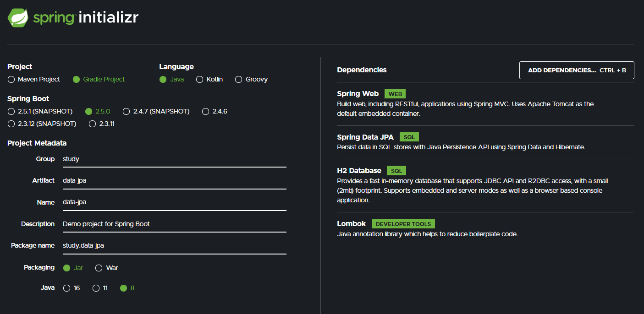
Task: Click the H2 Database dependency title
Action: pos(359,171)
